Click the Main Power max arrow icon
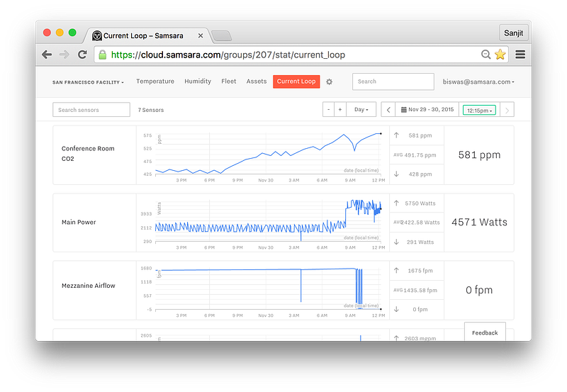 (396, 203)
